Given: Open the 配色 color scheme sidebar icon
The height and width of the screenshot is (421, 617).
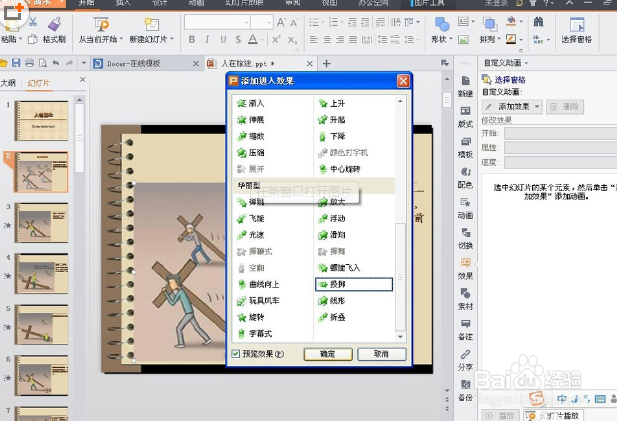Looking at the screenshot, I should pos(466,172).
